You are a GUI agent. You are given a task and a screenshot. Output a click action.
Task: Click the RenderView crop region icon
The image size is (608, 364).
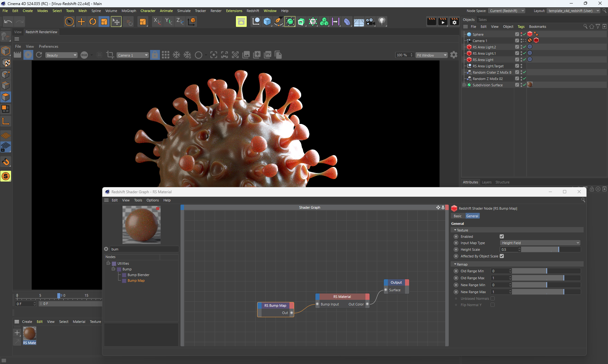click(110, 55)
